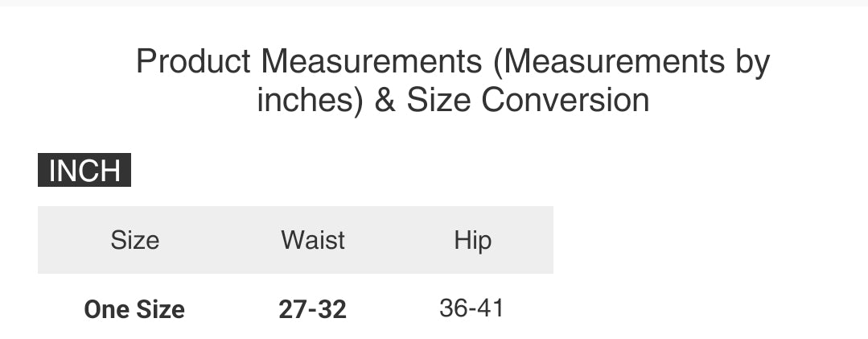Click the digits 36 in hip range
The width and height of the screenshot is (868, 339).
pyautogui.click(x=453, y=308)
